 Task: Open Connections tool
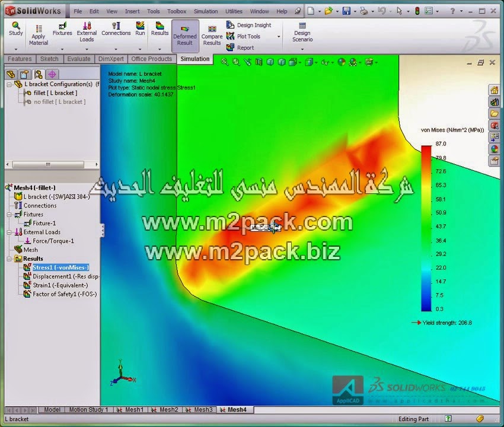116,28
